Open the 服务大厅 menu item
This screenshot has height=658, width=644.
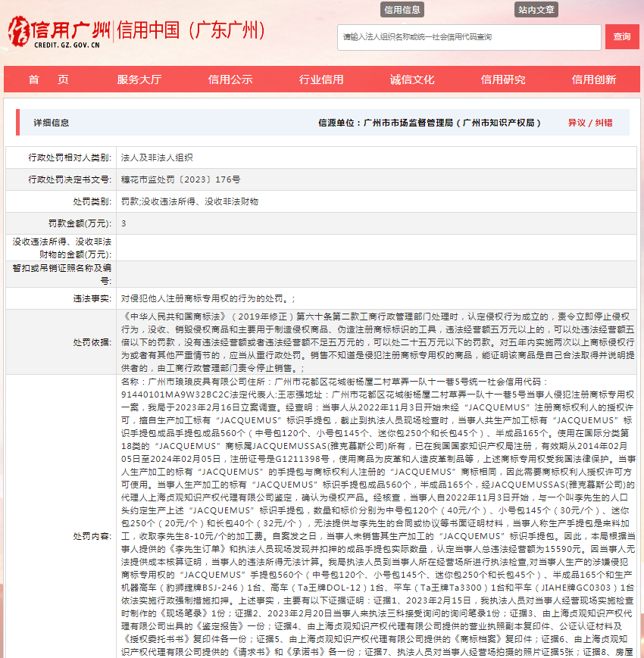[x=138, y=79]
